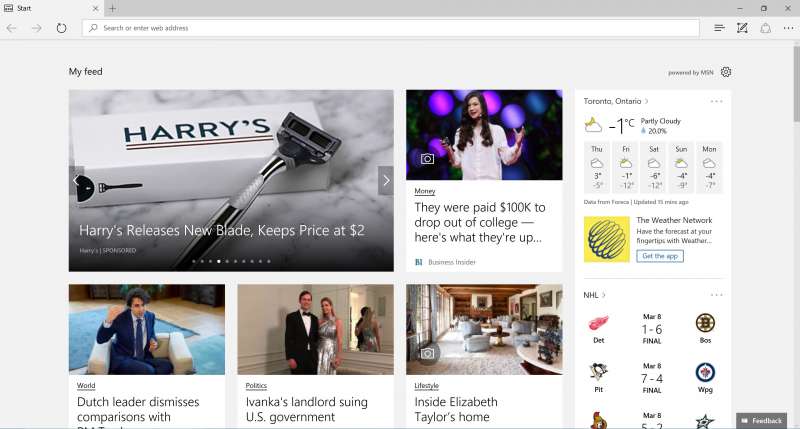
Task: Click the partly cloudy weather icon
Action: click(593, 124)
